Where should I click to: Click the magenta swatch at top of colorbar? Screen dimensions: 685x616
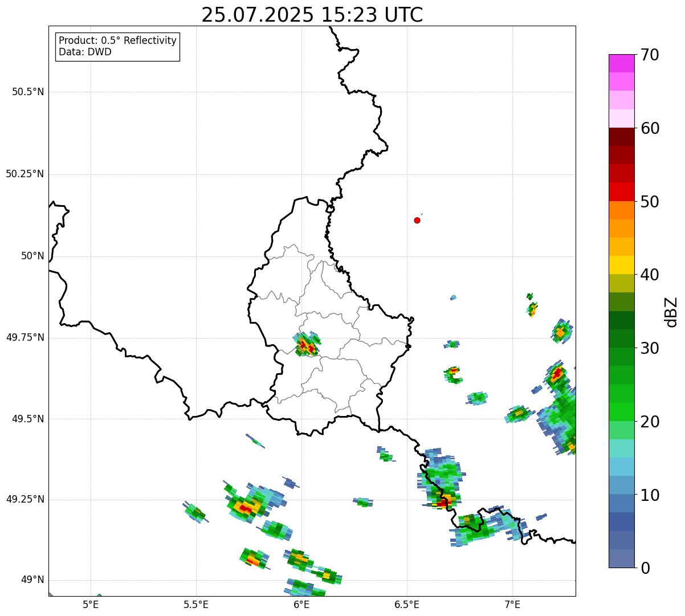[622, 63]
